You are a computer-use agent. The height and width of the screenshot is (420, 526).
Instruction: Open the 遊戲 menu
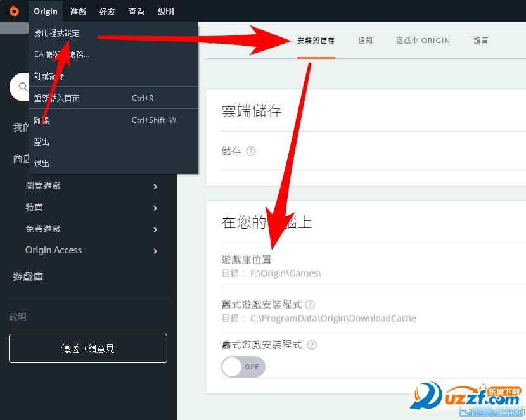pos(78,11)
